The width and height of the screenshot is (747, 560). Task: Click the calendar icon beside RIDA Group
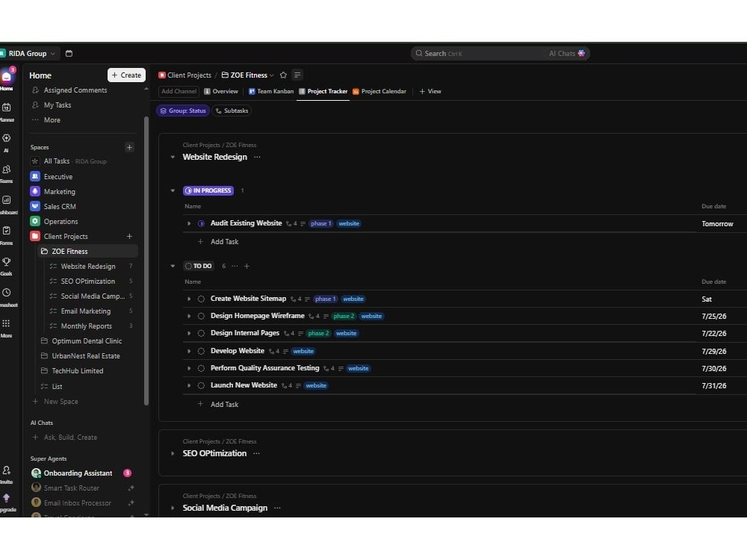click(69, 53)
